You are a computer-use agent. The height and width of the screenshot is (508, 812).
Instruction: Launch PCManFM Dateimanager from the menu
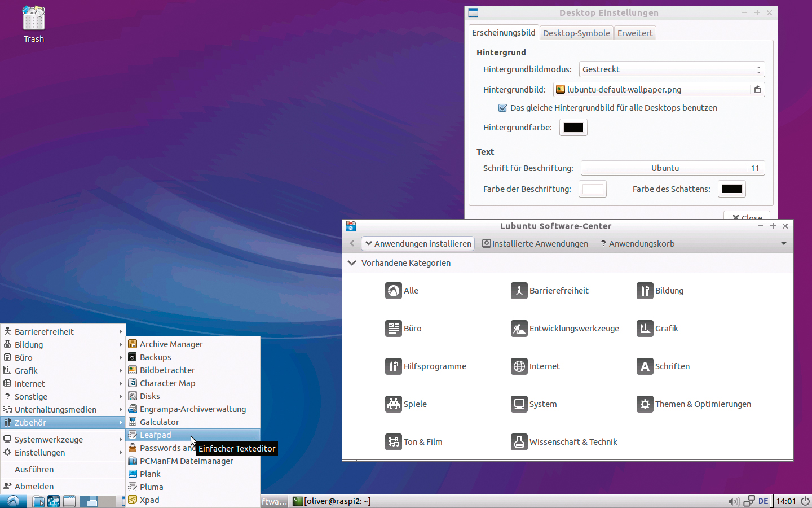click(x=193, y=461)
